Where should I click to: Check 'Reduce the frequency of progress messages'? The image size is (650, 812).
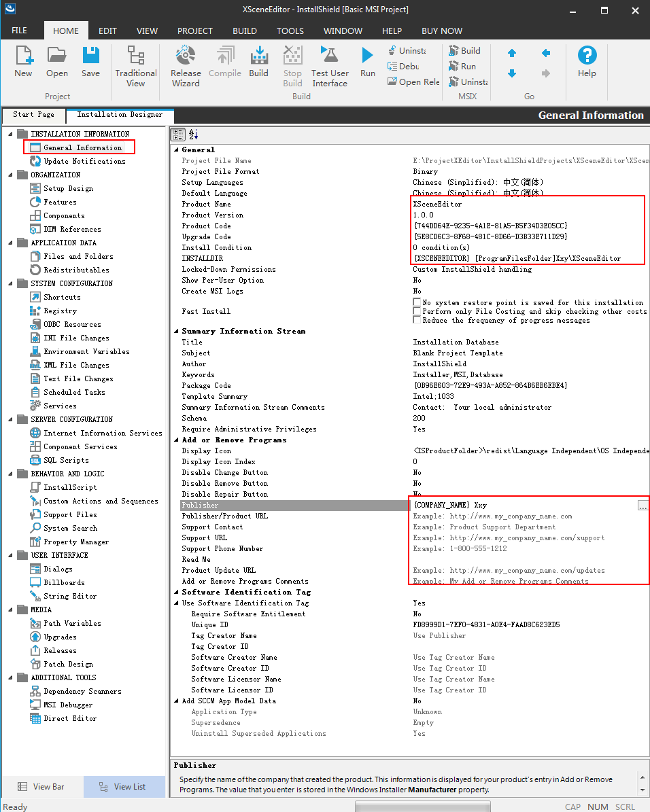click(x=417, y=319)
